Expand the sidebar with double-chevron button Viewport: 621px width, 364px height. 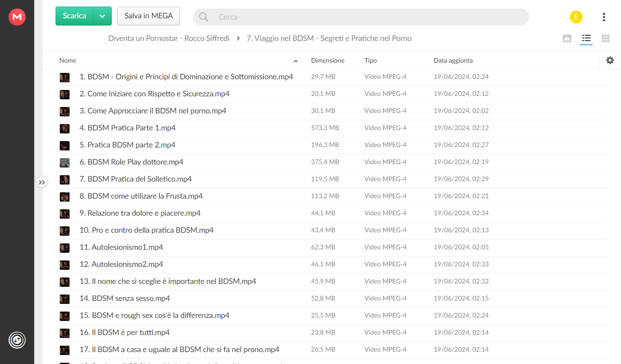pyautogui.click(x=42, y=182)
